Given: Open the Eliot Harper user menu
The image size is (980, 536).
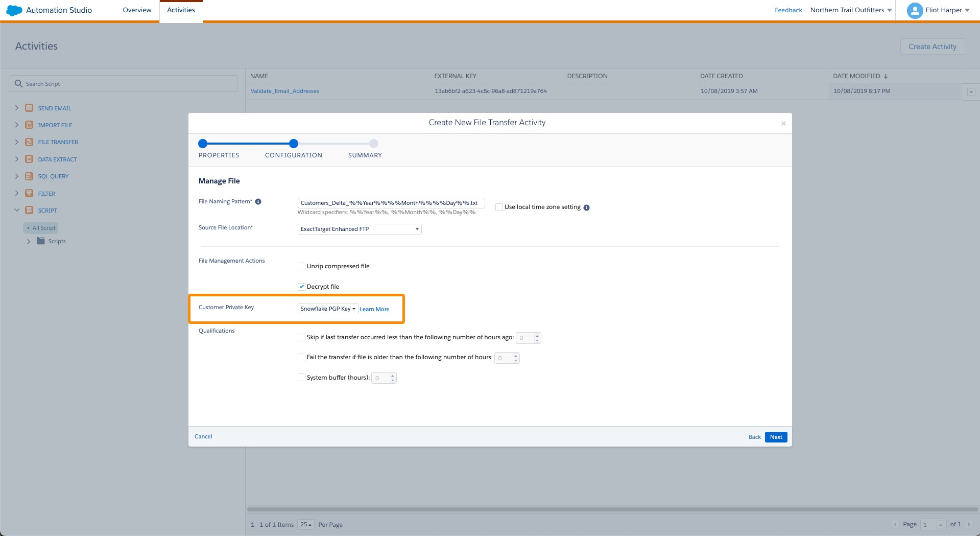Looking at the screenshot, I should [x=948, y=10].
